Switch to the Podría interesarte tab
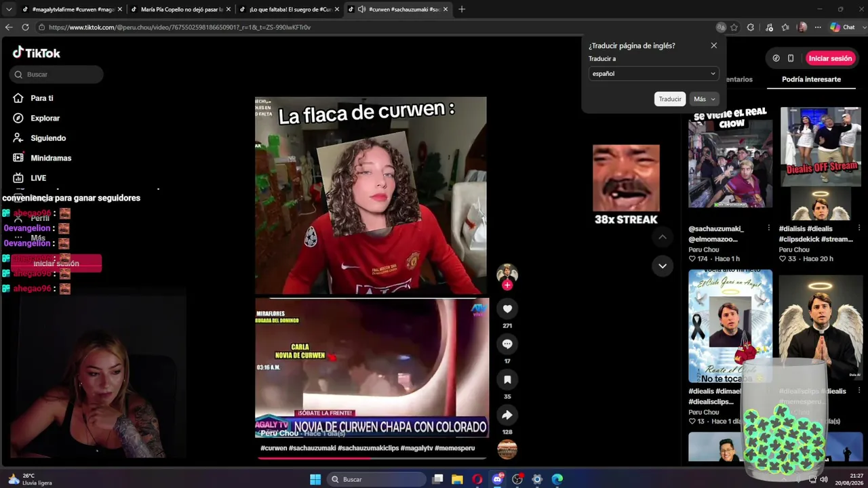Image resolution: width=868 pixels, height=488 pixels. [x=811, y=79]
